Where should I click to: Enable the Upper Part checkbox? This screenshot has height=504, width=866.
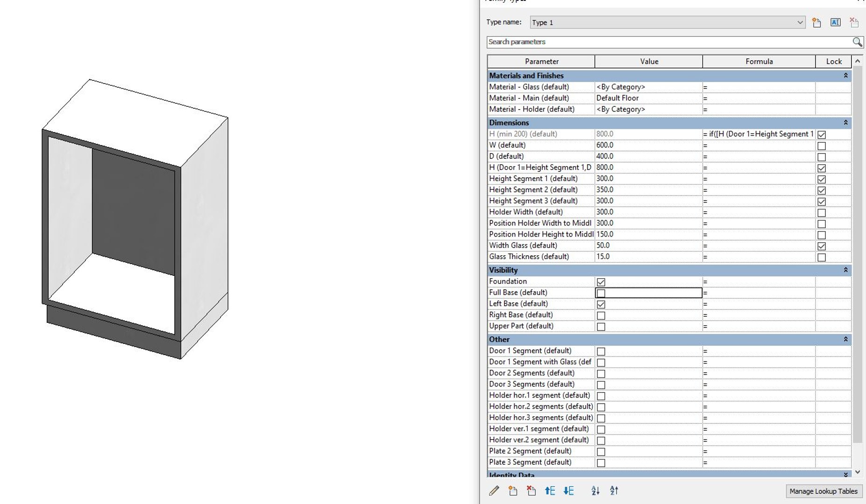[601, 327]
